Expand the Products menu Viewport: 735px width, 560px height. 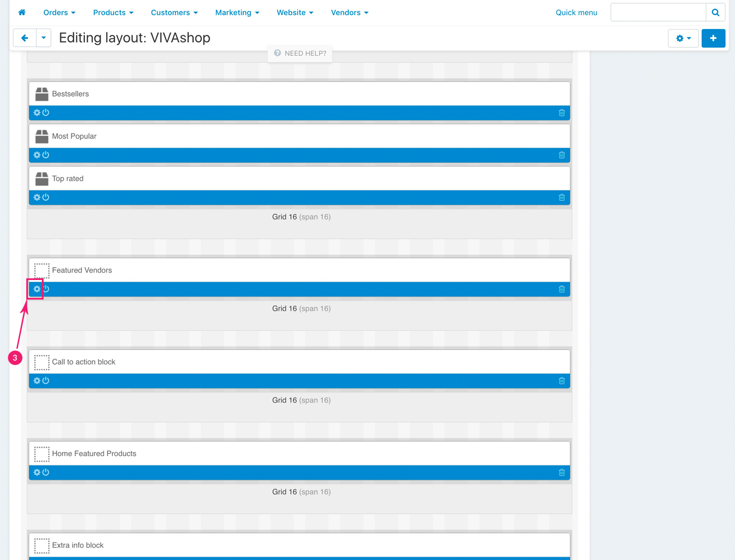113,12
